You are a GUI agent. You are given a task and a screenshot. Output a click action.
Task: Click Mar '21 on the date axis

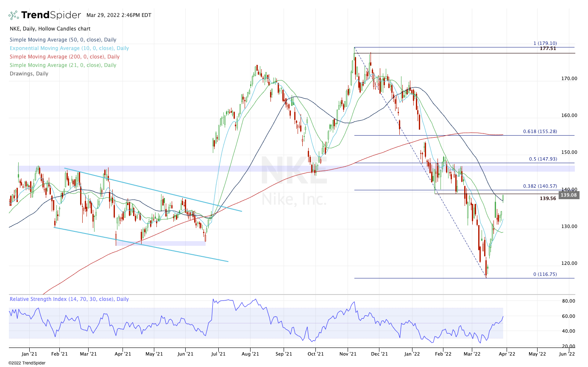tap(88, 353)
